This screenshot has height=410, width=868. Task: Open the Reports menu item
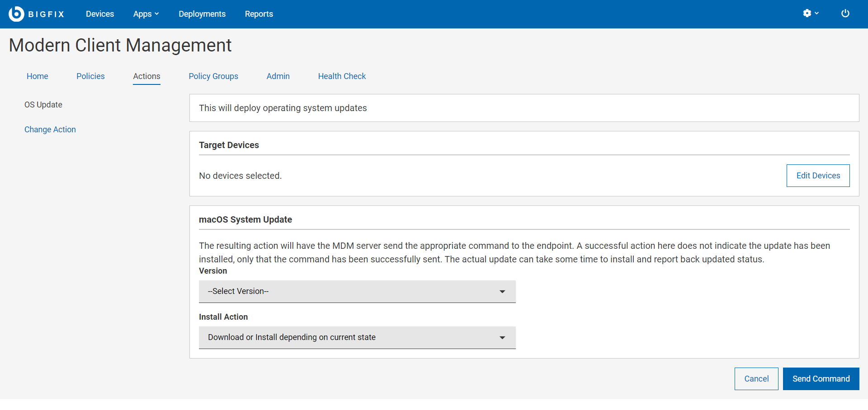pos(259,14)
